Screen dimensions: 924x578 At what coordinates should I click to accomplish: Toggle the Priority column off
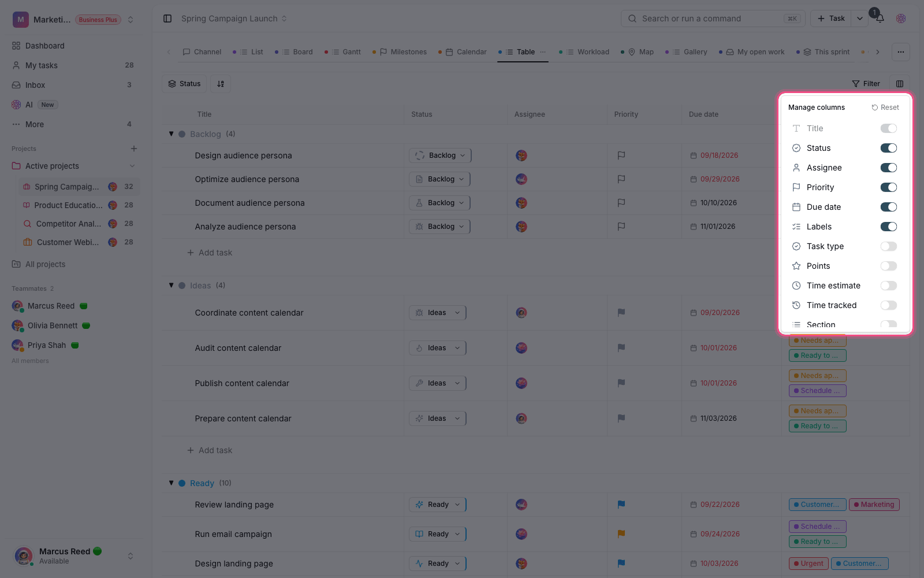click(889, 187)
